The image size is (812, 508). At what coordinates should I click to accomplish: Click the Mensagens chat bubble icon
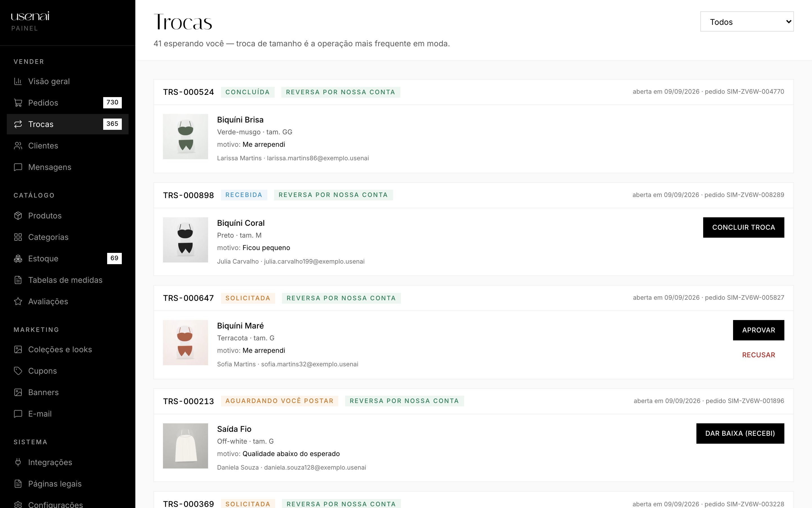(x=18, y=167)
